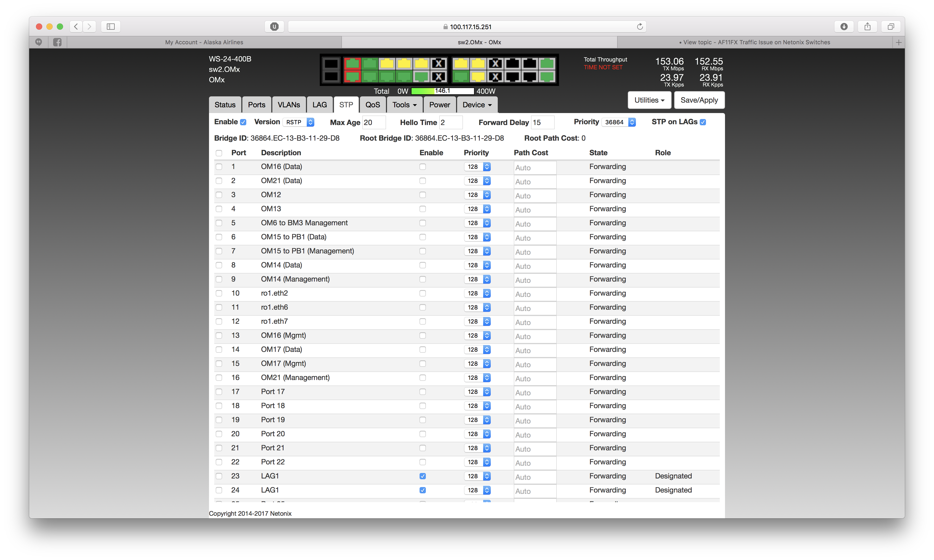Viewport: 934px width, 560px height.
Task: Open new tab plus icon
Action: point(899,42)
